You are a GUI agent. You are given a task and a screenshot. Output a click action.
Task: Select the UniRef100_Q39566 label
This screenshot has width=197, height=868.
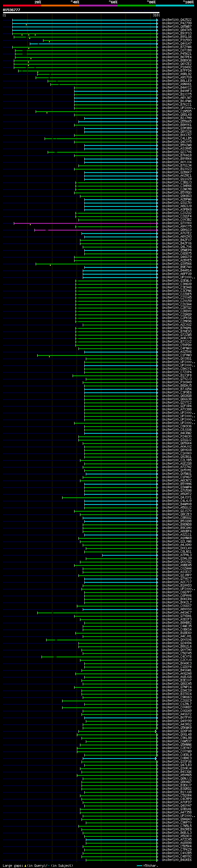pos(176,264)
